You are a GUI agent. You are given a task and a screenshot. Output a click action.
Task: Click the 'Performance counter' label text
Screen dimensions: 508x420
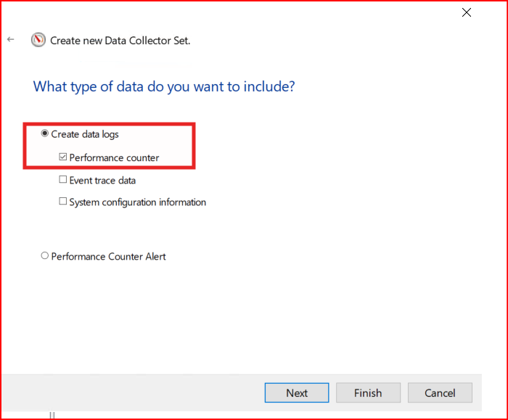point(114,157)
